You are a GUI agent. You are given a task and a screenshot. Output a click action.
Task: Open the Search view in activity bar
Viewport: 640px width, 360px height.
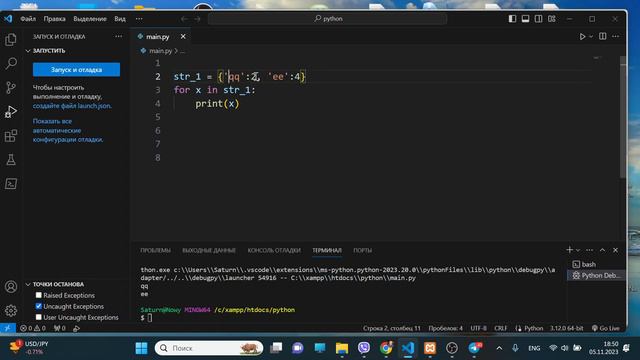[11, 64]
